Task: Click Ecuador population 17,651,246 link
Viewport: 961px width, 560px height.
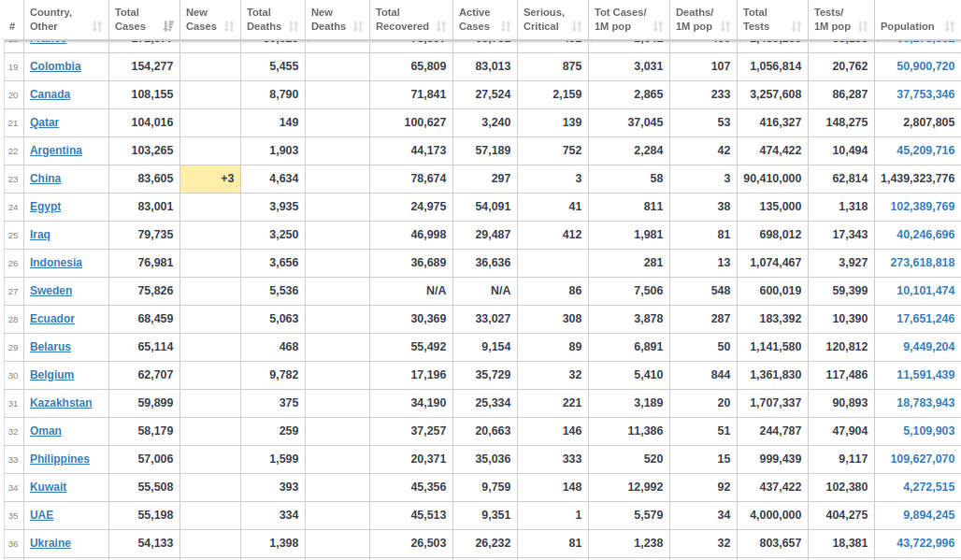Action: (925, 319)
